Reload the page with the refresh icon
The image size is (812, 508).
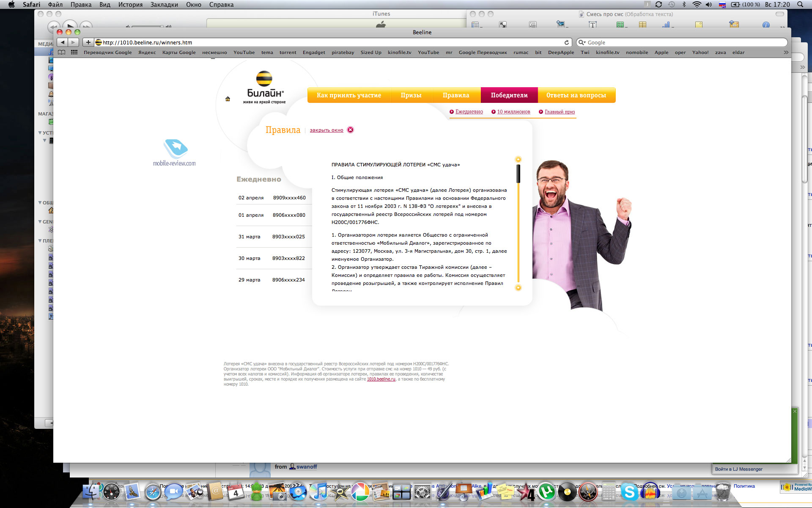(x=567, y=42)
